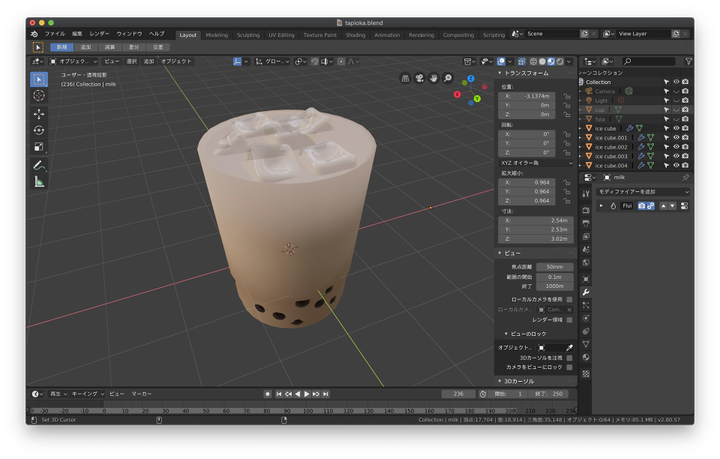
Task: Open the XYZ オイラー角 rotation mode dropdown
Action: [x=535, y=163]
